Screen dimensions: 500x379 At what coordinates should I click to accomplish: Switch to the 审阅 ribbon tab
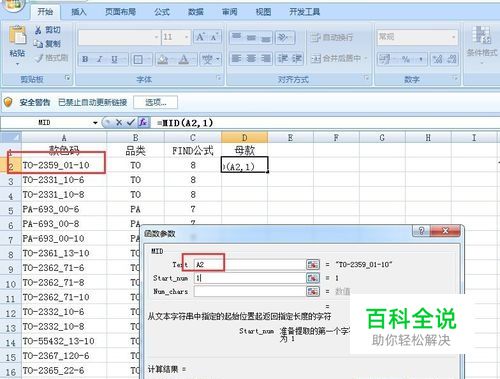230,12
